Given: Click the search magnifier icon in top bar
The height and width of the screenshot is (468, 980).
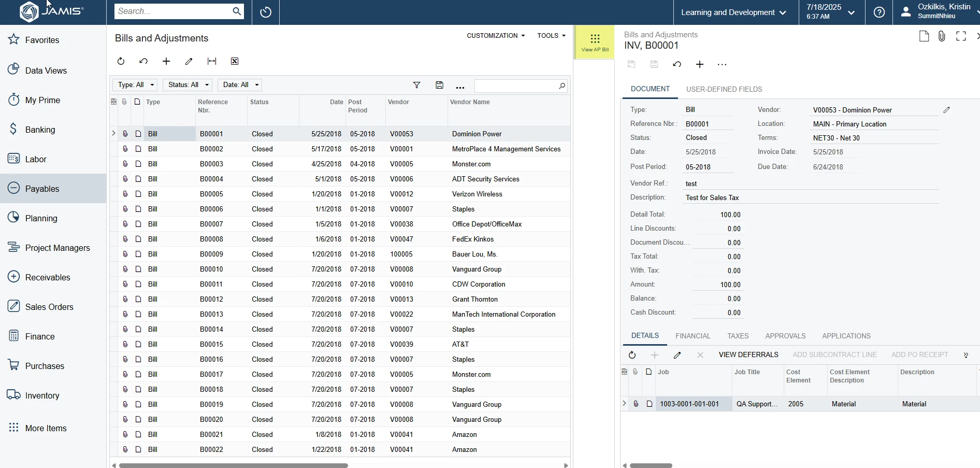Looking at the screenshot, I should click(x=236, y=11).
